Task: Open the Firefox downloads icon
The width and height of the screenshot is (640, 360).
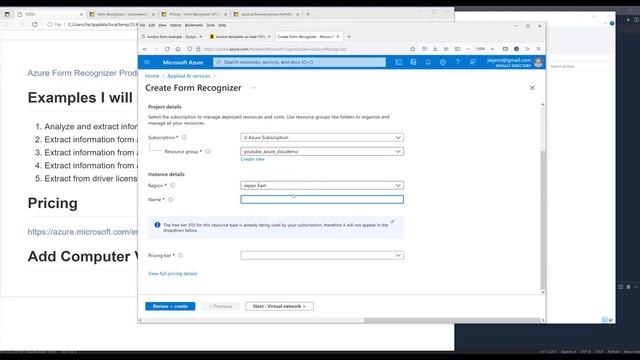Action: coord(435,49)
